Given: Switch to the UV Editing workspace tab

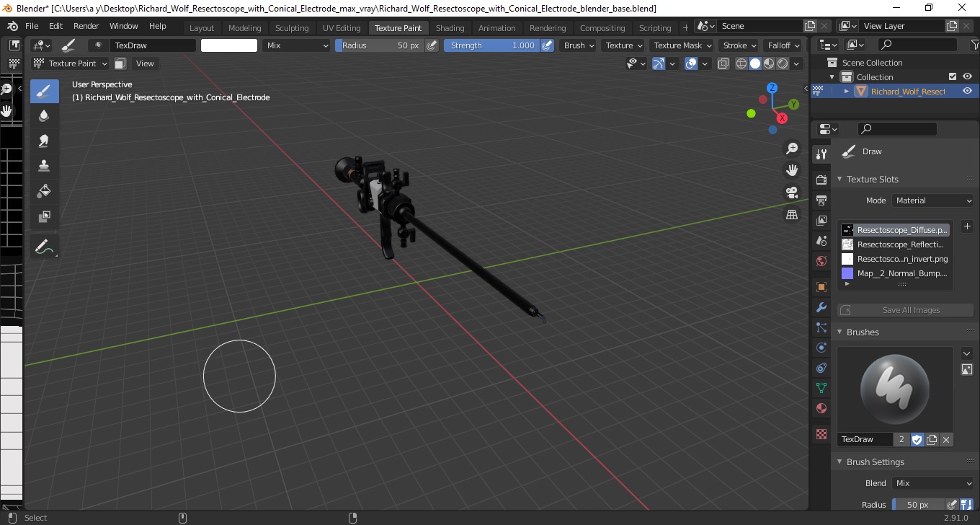Looking at the screenshot, I should [342, 27].
